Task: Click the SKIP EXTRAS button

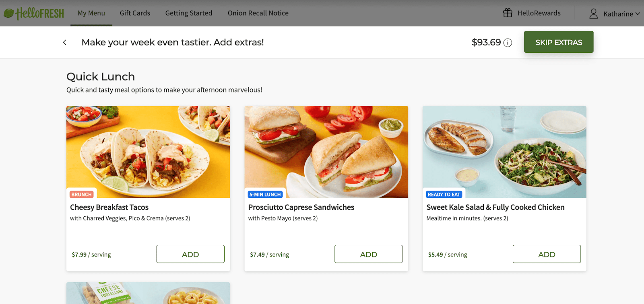Action: tap(559, 42)
